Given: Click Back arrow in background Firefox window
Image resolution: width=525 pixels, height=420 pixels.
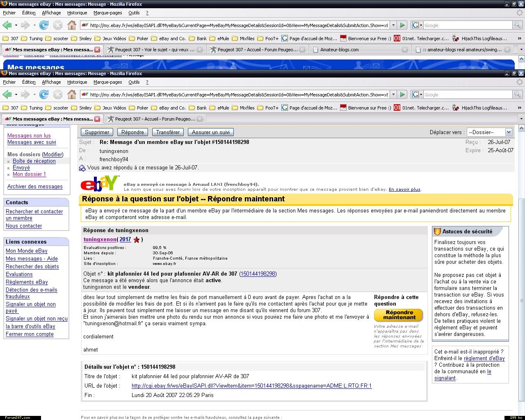Looking at the screenshot, I should click(x=7, y=25).
